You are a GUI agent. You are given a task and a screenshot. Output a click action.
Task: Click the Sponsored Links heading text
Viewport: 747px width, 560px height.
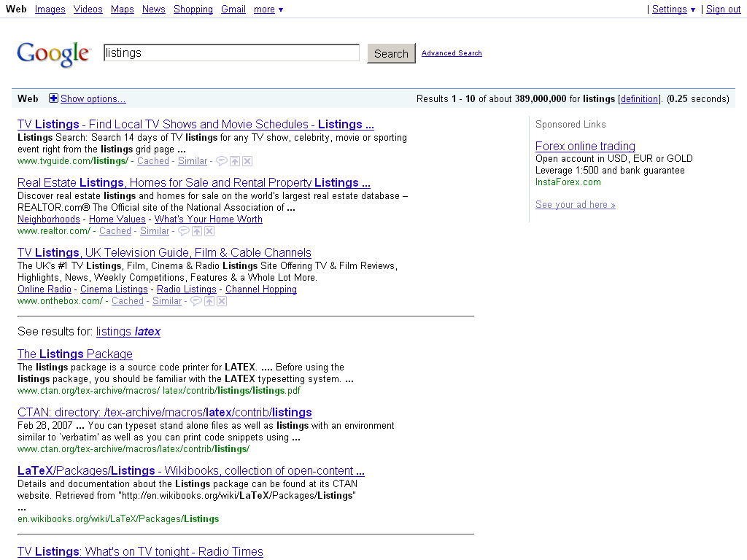[570, 124]
